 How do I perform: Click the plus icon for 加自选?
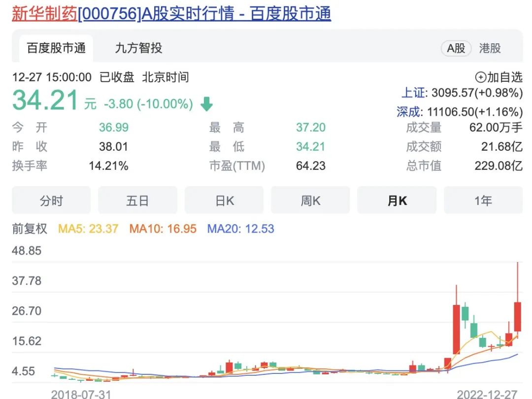tap(480, 77)
